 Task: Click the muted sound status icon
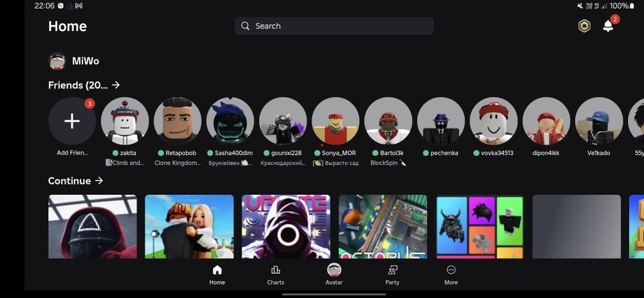coord(580,6)
